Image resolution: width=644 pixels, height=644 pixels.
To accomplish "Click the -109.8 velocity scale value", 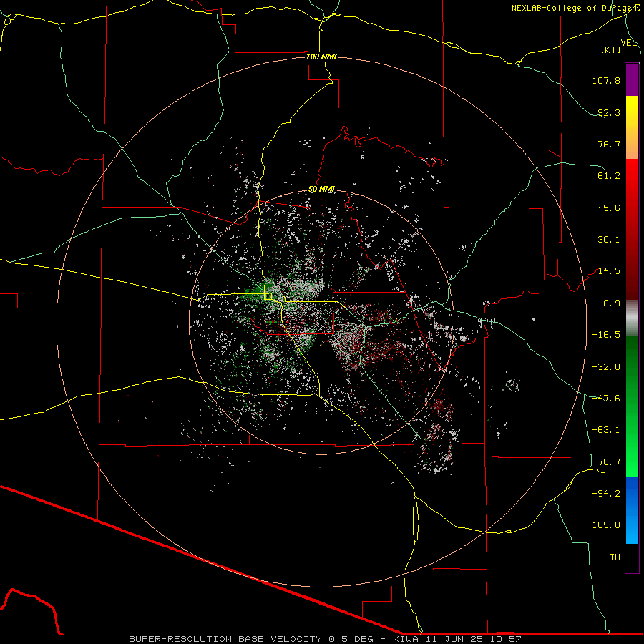I will (x=603, y=525).
